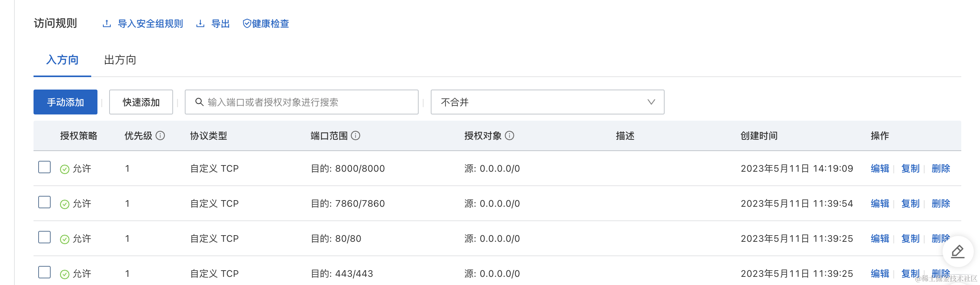Edit the 8000/8000 rule via 编辑

point(880,169)
